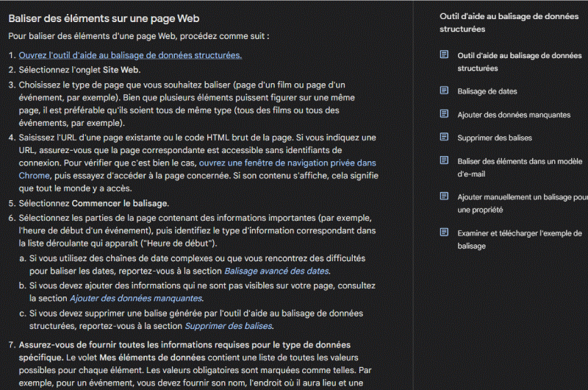Open the first sidebar article link "Outil d'aide au balisage de données structurées"
The width and height of the screenshot is (588, 390).
pos(520,62)
